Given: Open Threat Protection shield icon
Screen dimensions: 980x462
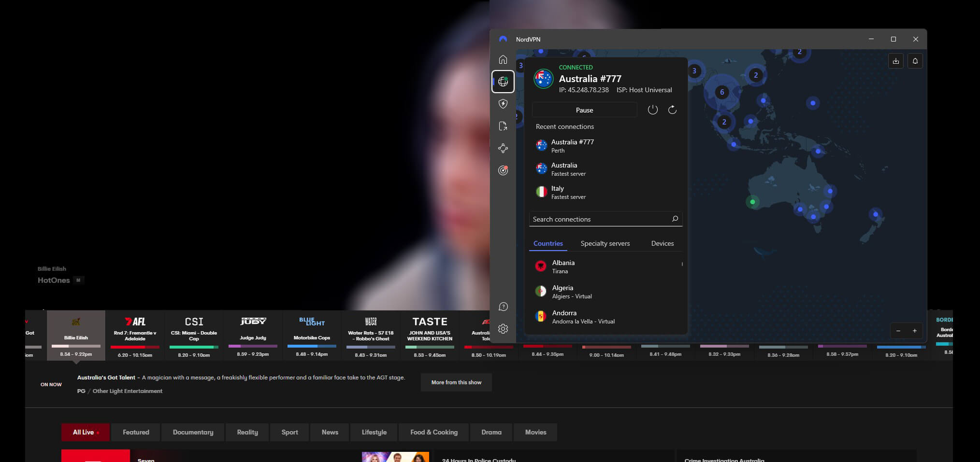Looking at the screenshot, I should pyautogui.click(x=503, y=104).
